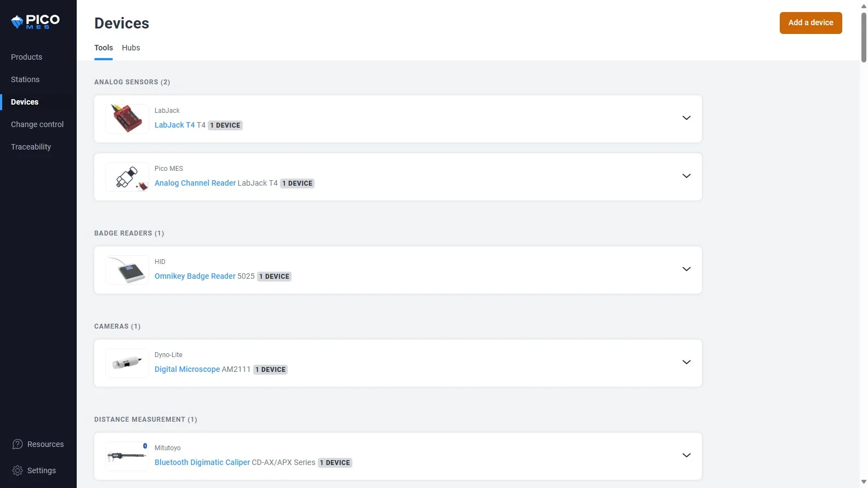Click the Digital Microscope thumbnail image
The height and width of the screenshot is (488, 868).
click(127, 363)
